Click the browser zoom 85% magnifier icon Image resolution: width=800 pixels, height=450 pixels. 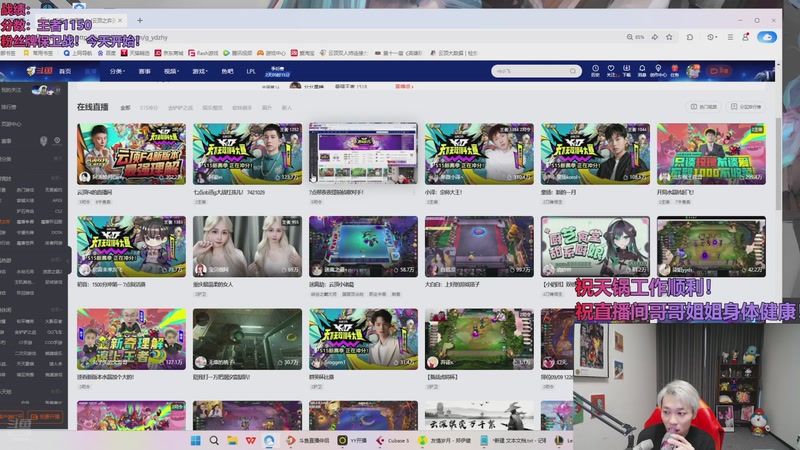coord(630,37)
